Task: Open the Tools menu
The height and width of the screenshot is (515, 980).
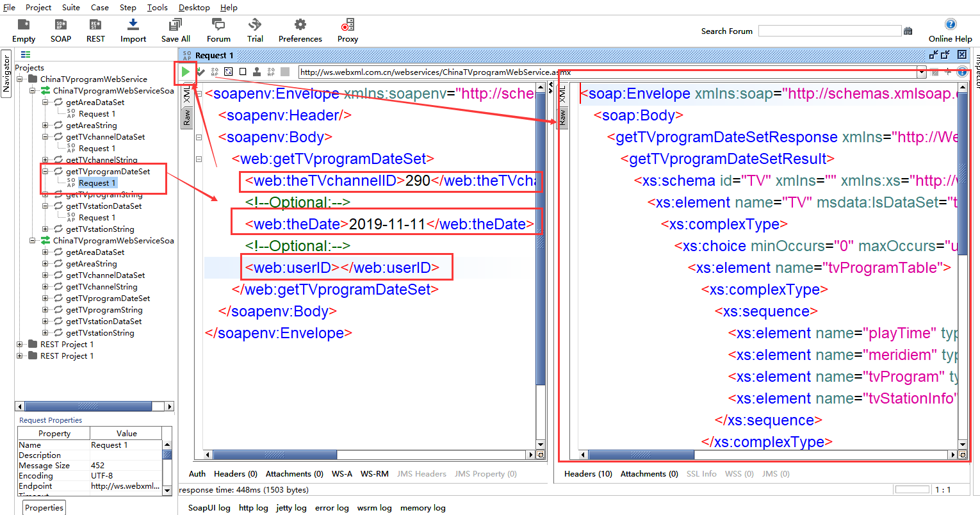Action: pyautogui.click(x=157, y=8)
